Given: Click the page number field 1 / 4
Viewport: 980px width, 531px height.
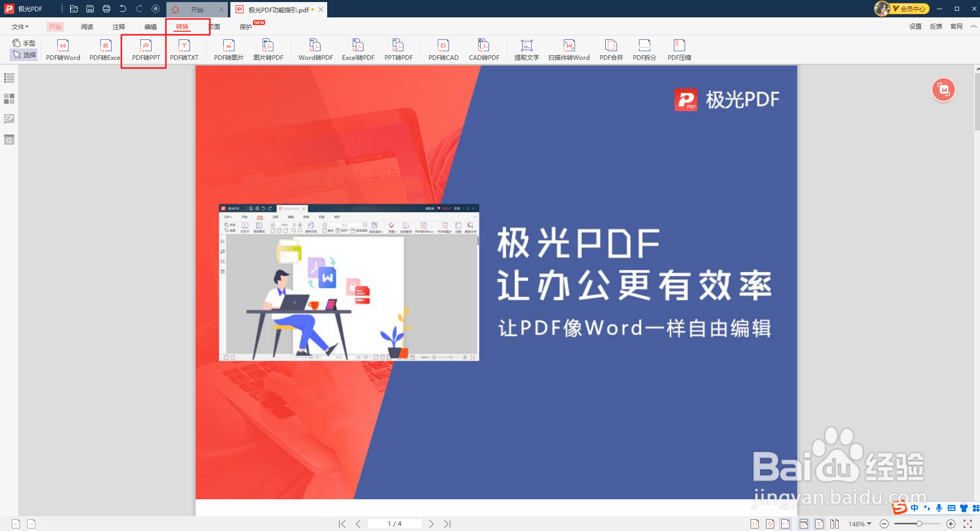Looking at the screenshot, I should coord(394,524).
